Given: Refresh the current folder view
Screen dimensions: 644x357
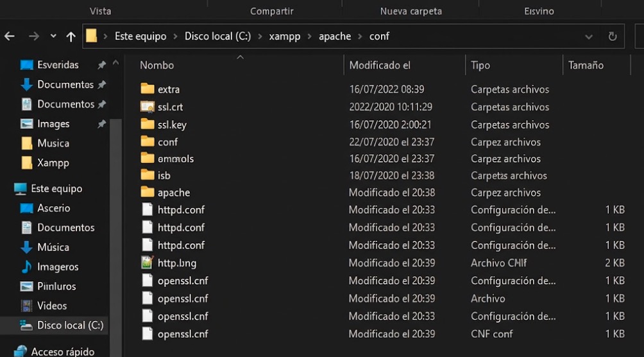Looking at the screenshot, I should coord(613,37).
